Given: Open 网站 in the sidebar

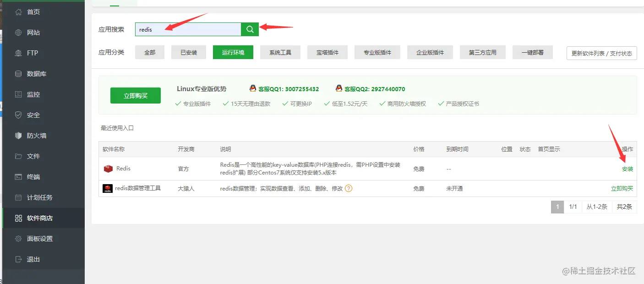Looking at the screenshot, I should click(x=33, y=33).
